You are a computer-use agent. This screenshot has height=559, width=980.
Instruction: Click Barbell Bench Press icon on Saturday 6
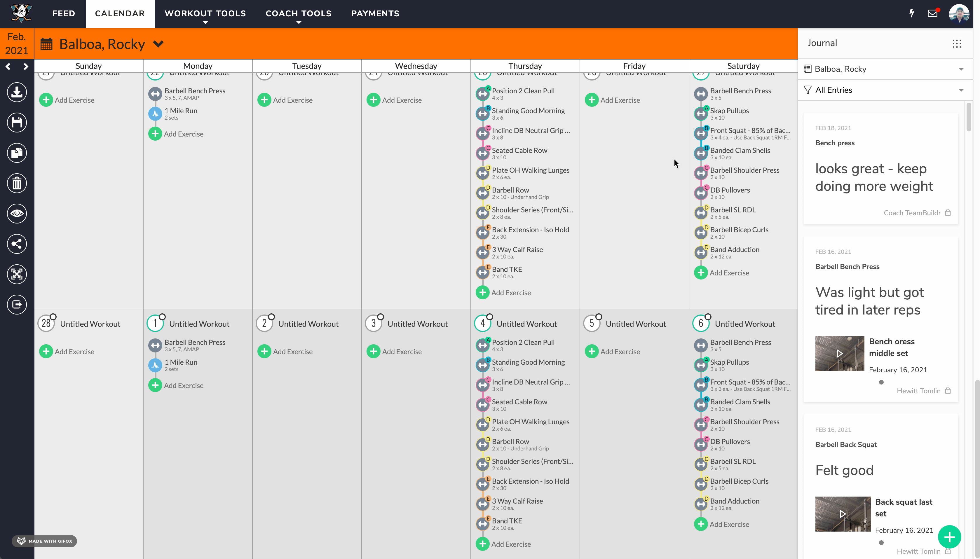coord(701,345)
